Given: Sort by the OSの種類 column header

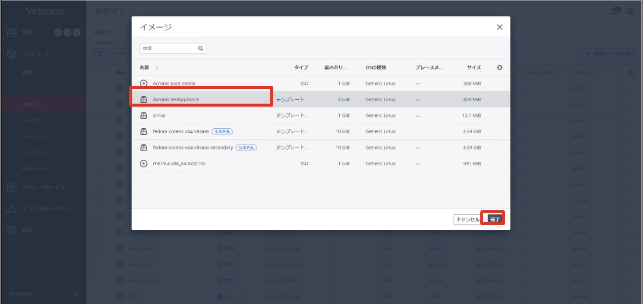Looking at the screenshot, I should click(x=376, y=68).
